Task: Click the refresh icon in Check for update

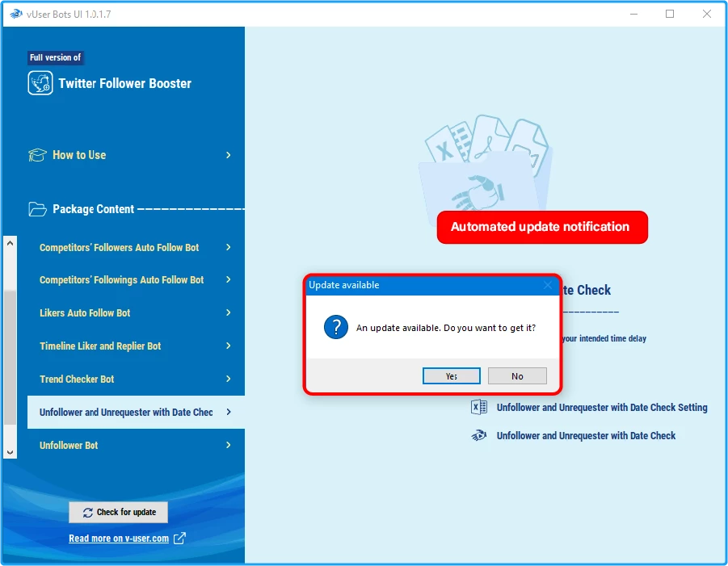Action: tap(88, 512)
